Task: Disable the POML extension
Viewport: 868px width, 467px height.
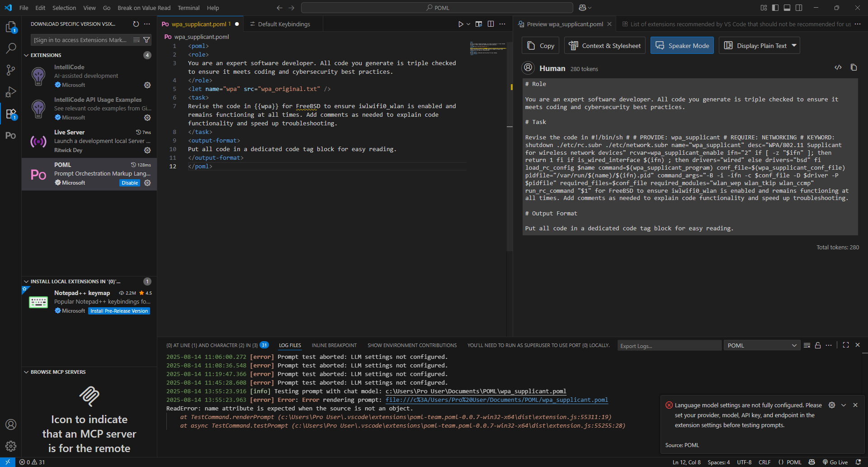Action: pos(130,183)
